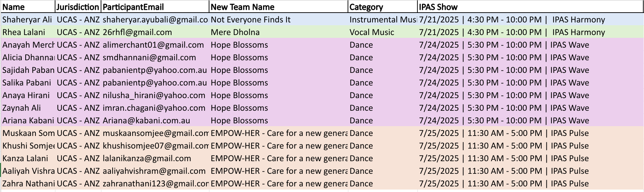Select the New Team Name header

coord(242,7)
